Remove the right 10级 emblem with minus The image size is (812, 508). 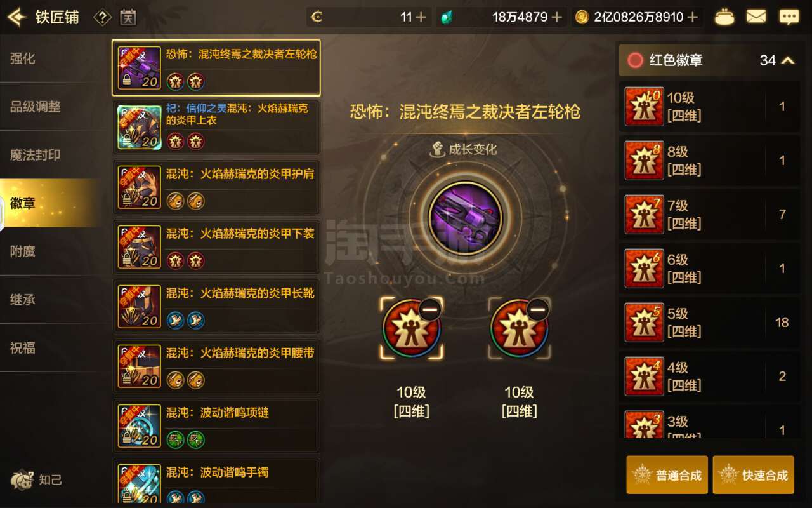(x=537, y=310)
